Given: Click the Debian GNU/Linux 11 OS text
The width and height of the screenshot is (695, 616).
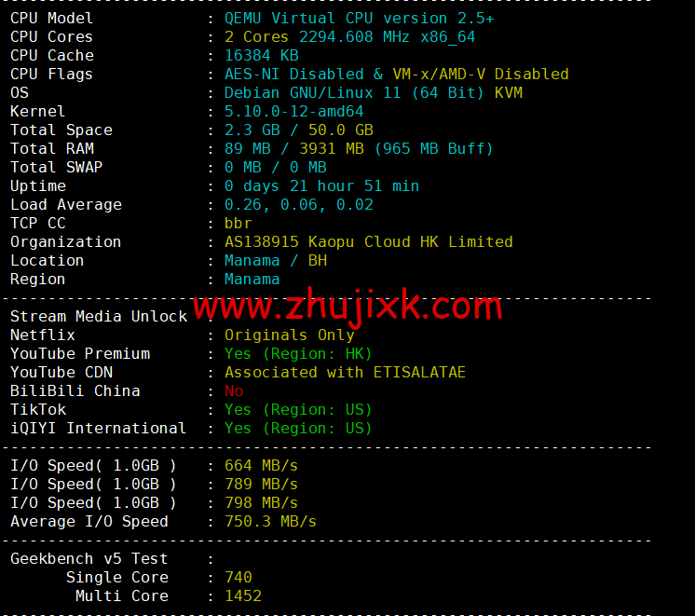Looking at the screenshot, I should pyautogui.click(x=312, y=92).
